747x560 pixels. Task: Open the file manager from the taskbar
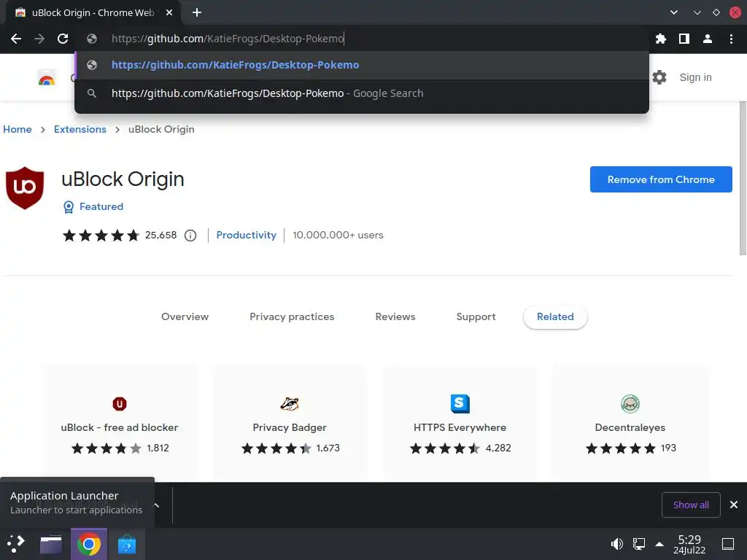point(51,544)
